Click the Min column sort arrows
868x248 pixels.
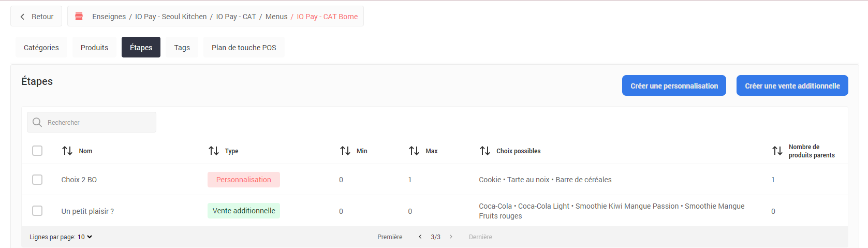click(345, 151)
